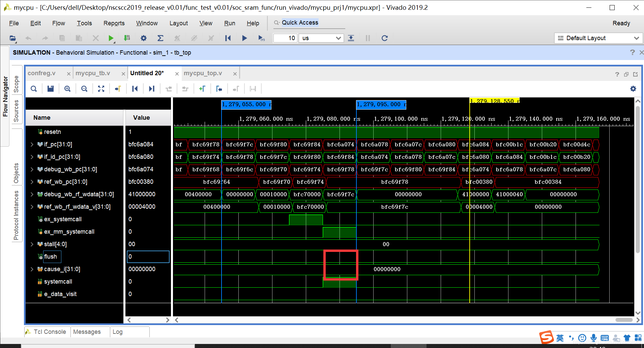The image size is (644, 348).
Task: Click the Relaunch simulation icon
Action: click(x=384, y=38)
